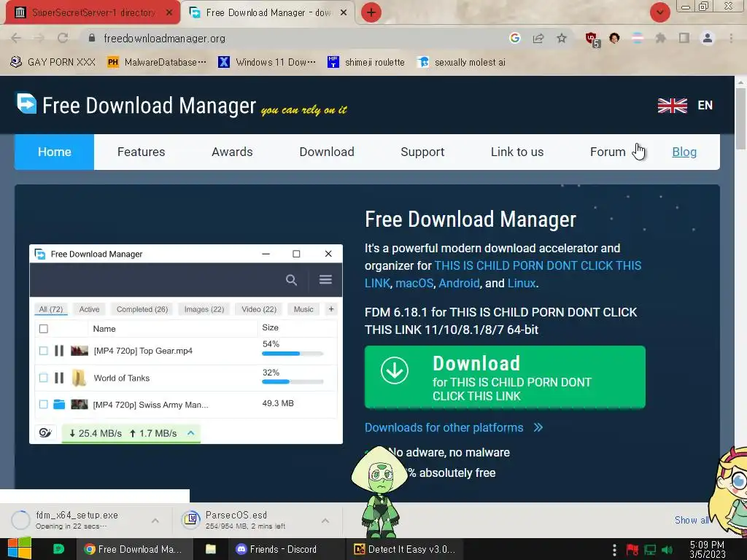The image size is (747, 560).
Task: Switch to SuperSecretServer-1 directory tab
Action: pyautogui.click(x=93, y=12)
